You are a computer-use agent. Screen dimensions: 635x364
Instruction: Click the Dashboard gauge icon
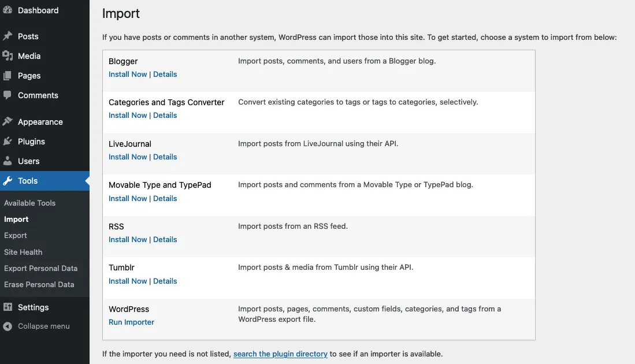pos(8,10)
